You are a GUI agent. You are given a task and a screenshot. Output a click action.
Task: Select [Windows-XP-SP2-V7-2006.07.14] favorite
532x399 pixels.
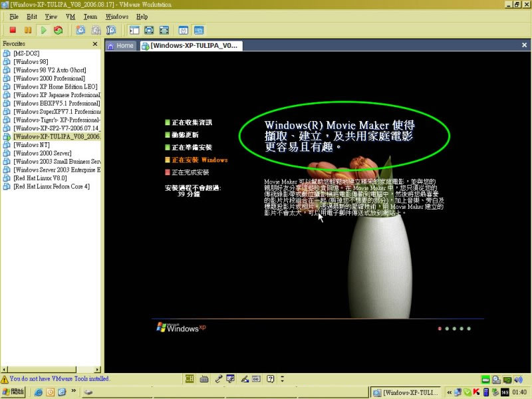[57, 128]
